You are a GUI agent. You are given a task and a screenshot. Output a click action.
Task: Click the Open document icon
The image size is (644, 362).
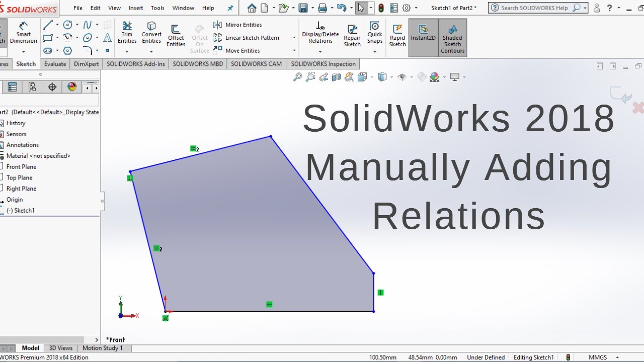click(284, 8)
